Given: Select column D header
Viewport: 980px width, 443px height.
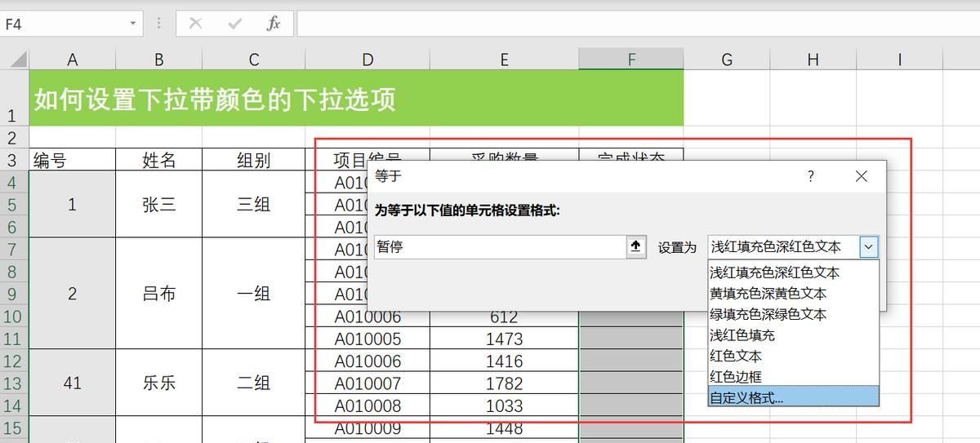Looking at the screenshot, I should (x=367, y=59).
